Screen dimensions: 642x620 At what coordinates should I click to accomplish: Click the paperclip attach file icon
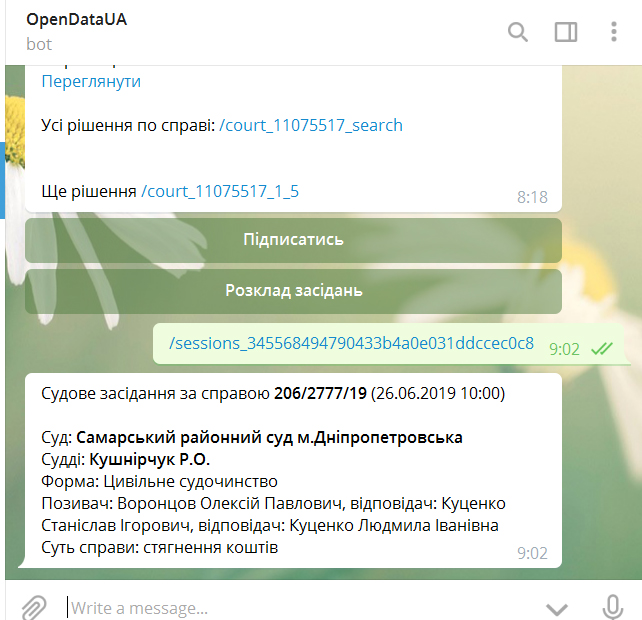34,607
